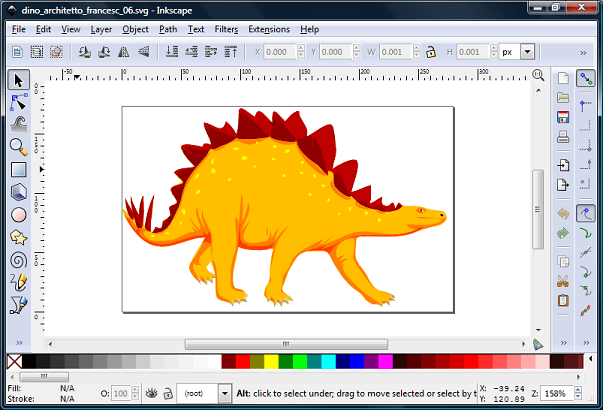603x410 pixels.
Task: Click the opacity value field
Action: (121, 393)
